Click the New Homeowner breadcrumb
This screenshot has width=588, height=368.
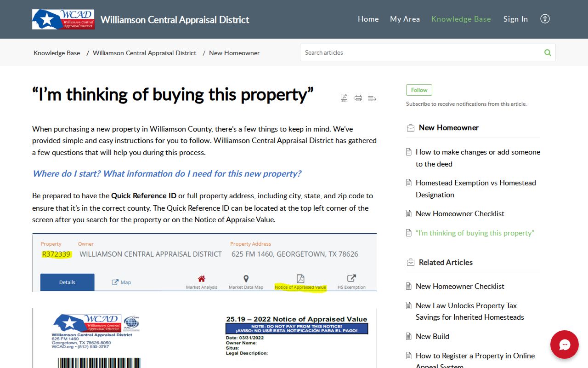(x=234, y=53)
